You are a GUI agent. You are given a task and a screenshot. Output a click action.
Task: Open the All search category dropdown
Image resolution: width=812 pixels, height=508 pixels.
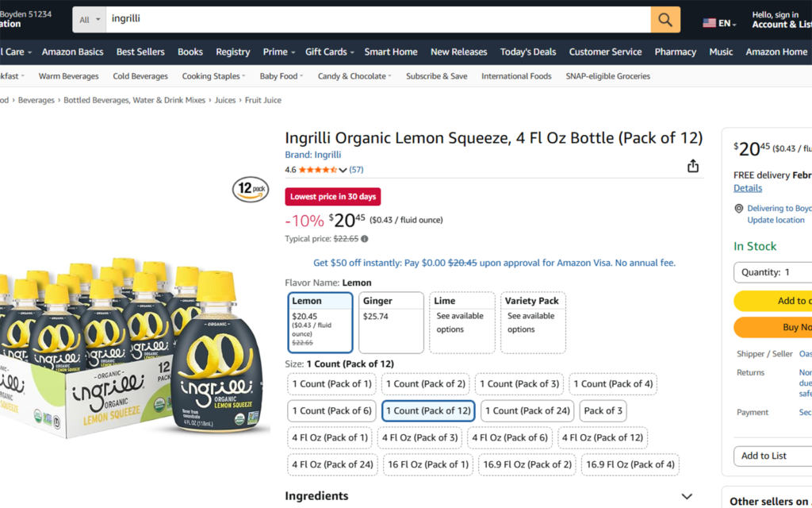pyautogui.click(x=90, y=18)
